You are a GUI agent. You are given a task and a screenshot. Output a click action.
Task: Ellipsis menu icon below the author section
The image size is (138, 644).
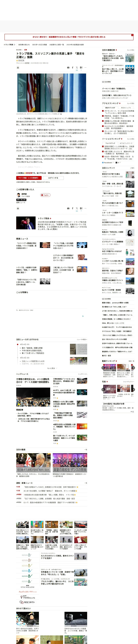pyautogui.click(x=85, y=208)
